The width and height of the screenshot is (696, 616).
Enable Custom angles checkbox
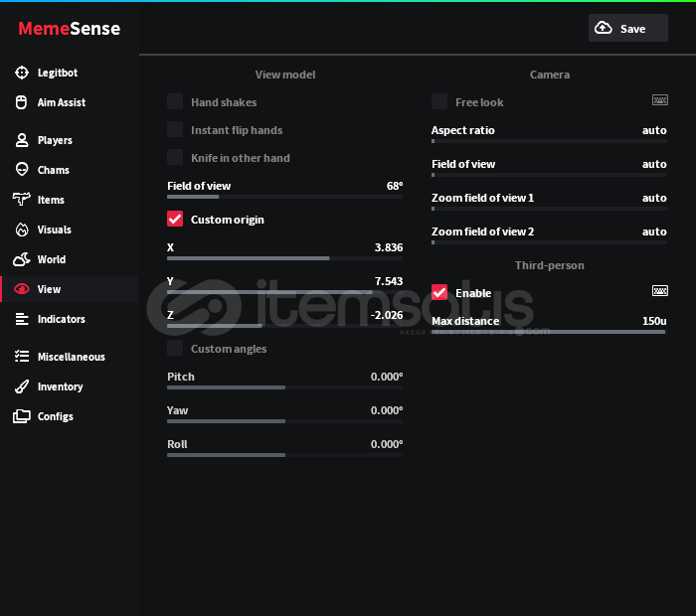175,348
